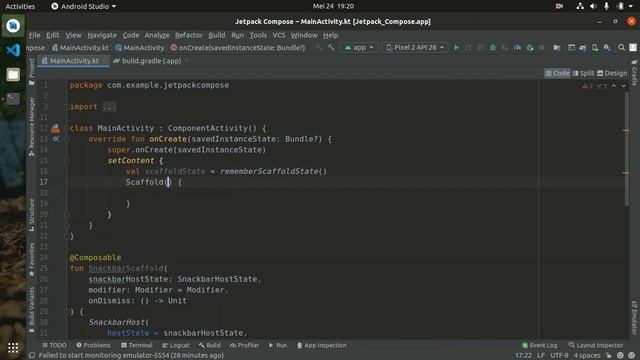Open the Terminal tool window button
This screenshot has height=360, width=640.
[136, 345]
